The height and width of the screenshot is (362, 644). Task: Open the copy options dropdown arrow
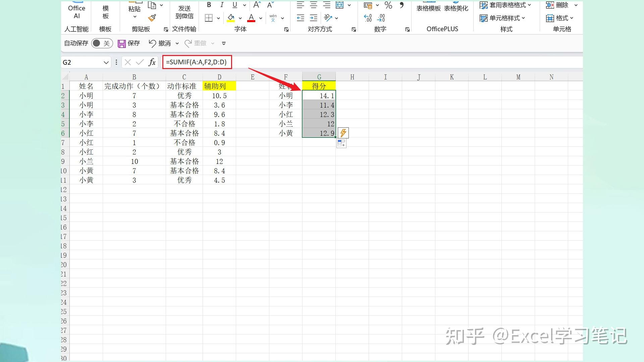(161, 5)
